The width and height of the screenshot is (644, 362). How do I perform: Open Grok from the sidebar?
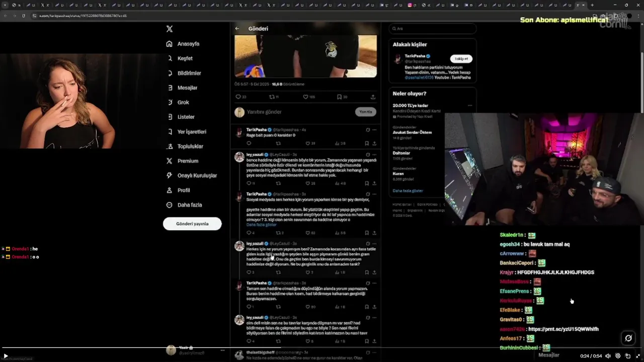click(178, 102)
